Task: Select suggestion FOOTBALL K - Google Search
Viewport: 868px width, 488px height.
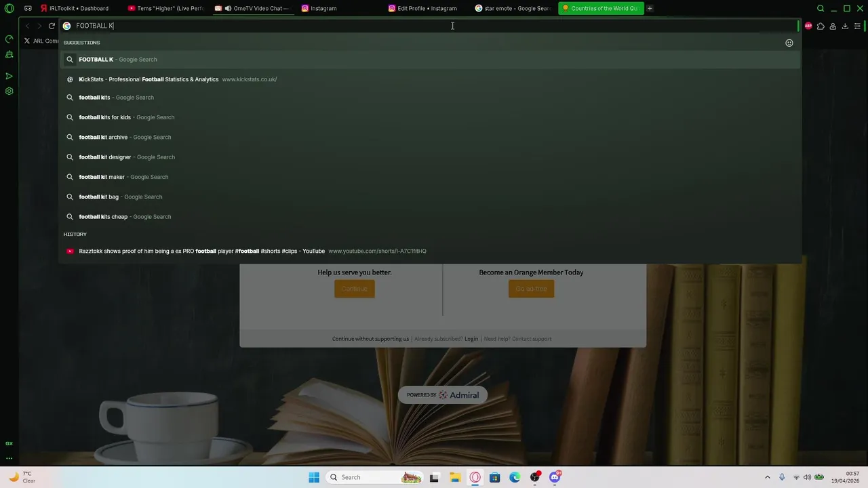Action: point(431,59)
